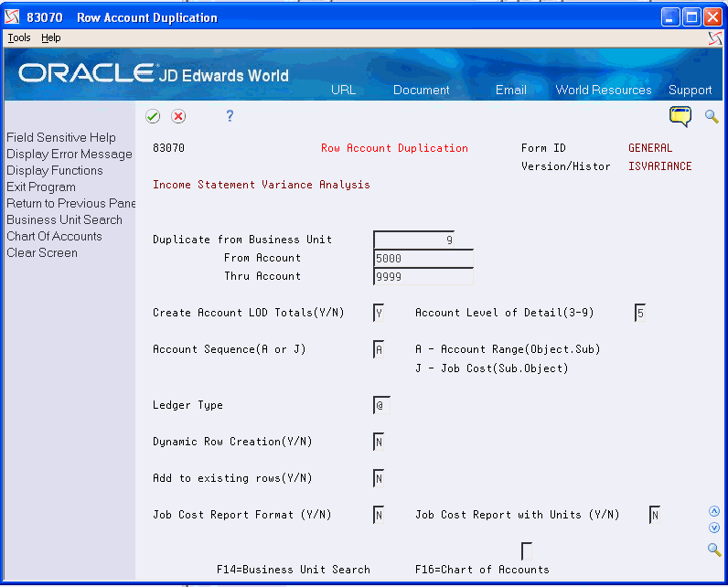Click Income Statement Variance Analysis text
Image resolution: width=728 pixels, height=587 pixels.
click(x=262, y=185)
